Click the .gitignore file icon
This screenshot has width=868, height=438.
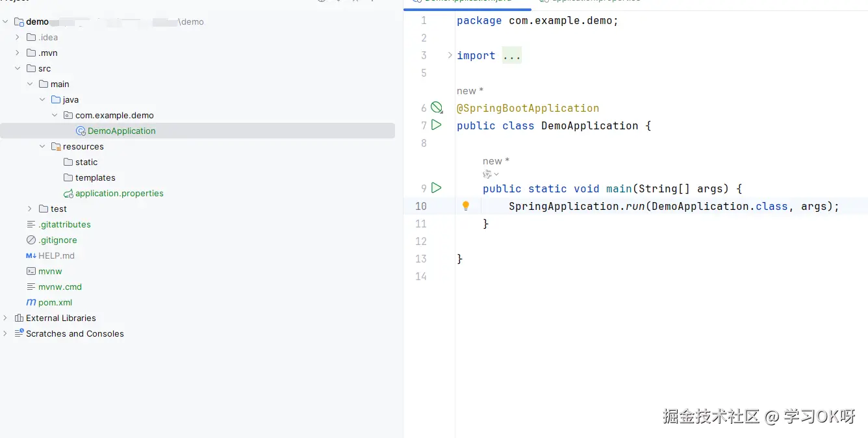(x=31, y=240)
